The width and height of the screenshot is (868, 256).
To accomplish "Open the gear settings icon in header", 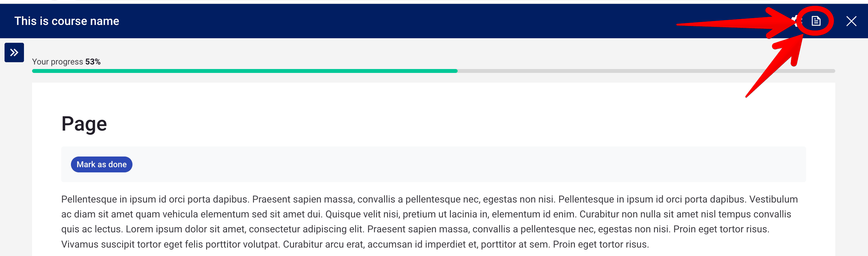I will [x=795, y=21].
